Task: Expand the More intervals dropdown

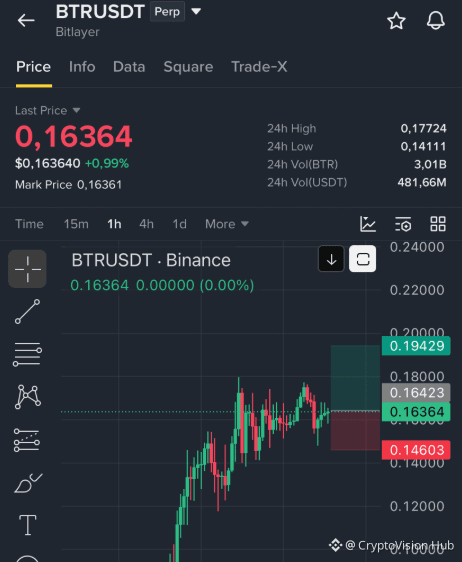Action: pos(227,224)
